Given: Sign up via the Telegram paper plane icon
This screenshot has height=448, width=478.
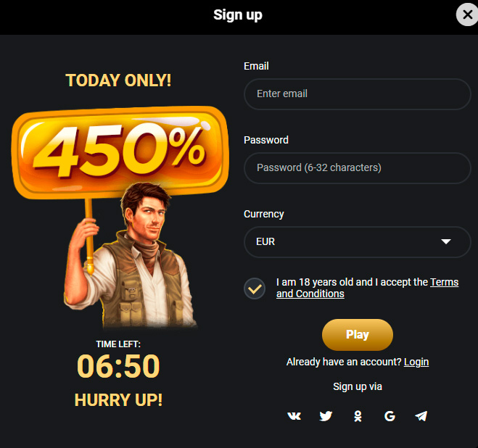Looking at the screenshot, I should click(421, 416).
